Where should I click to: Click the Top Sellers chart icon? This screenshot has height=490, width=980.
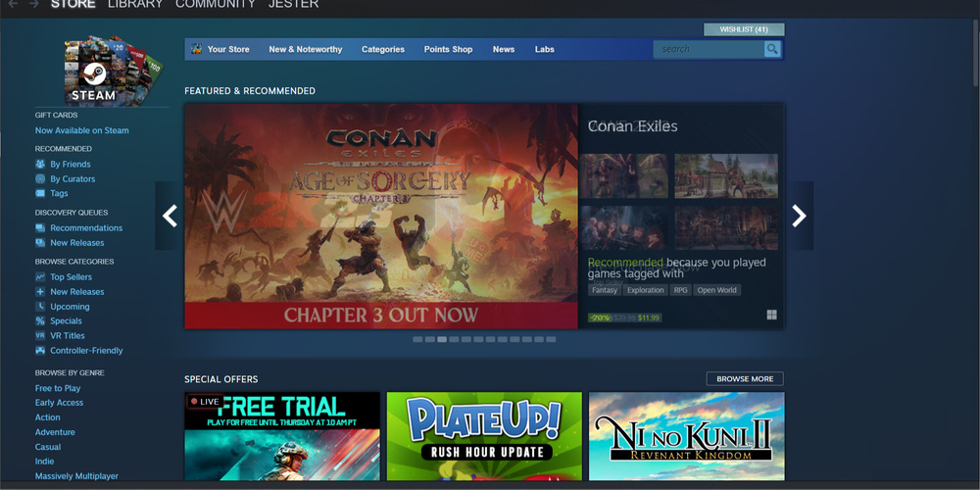(x=40, y=277)
